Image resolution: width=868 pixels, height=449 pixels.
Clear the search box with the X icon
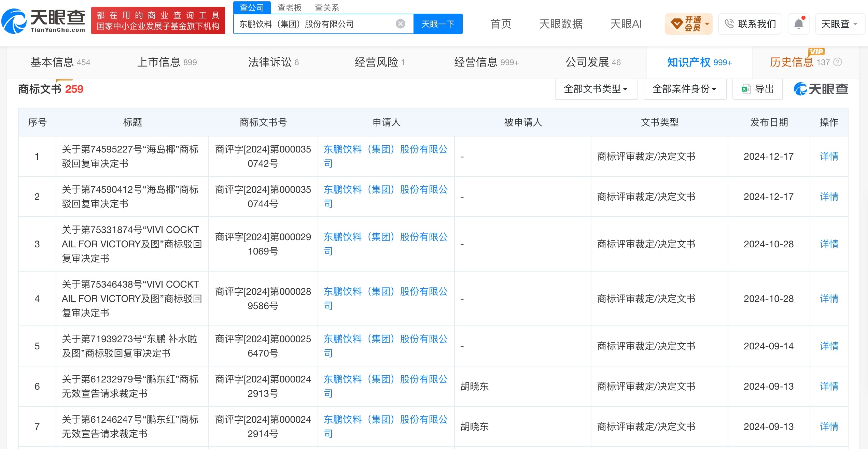point(400,24)
